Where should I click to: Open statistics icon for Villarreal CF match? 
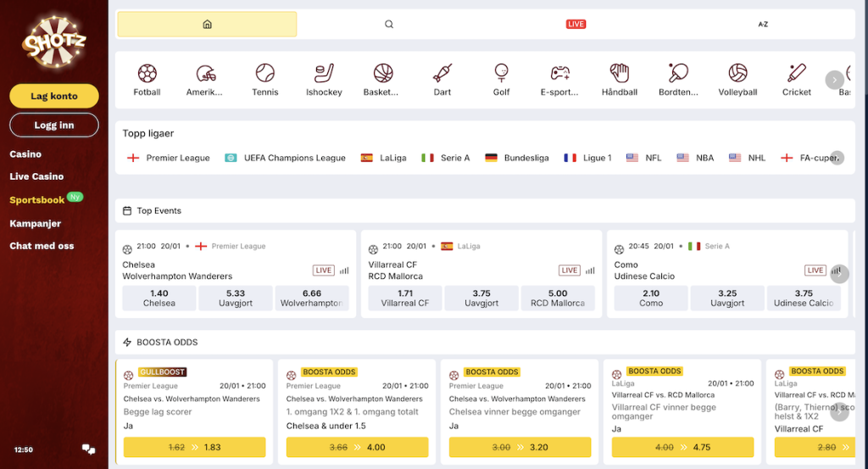pyautogui.click(x=590, y=271)
